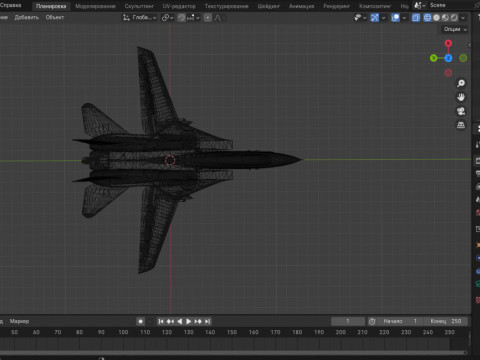Click the current frame field
Viewport: 480px width, 360px height.
point(348,321)
